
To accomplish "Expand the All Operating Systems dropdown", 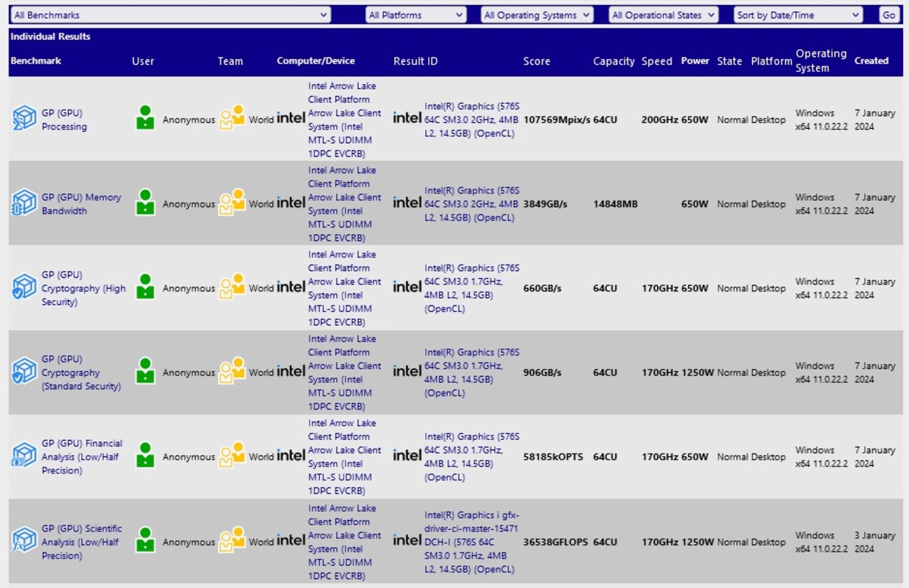I will (536, 15).
